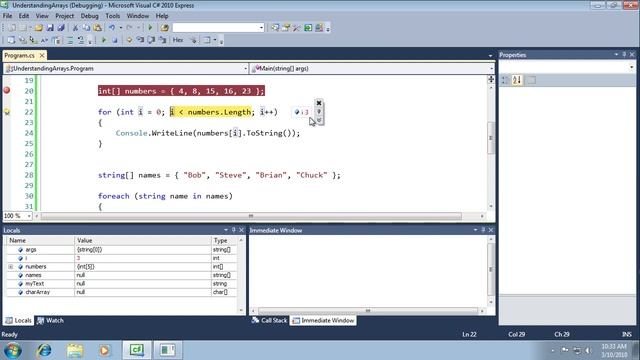This screenshot has width=640, height=360.
Task: Click the Copy icon in toolbar
Action: 86,28
